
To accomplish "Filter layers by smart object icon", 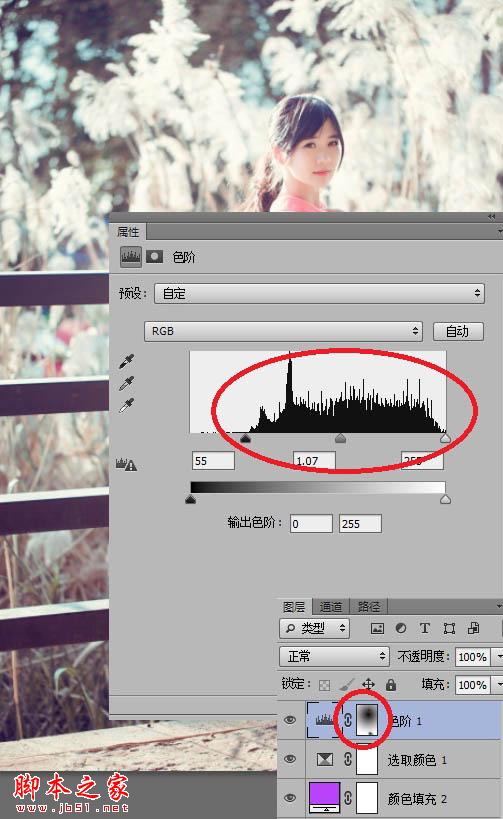I will coord(473,628).
